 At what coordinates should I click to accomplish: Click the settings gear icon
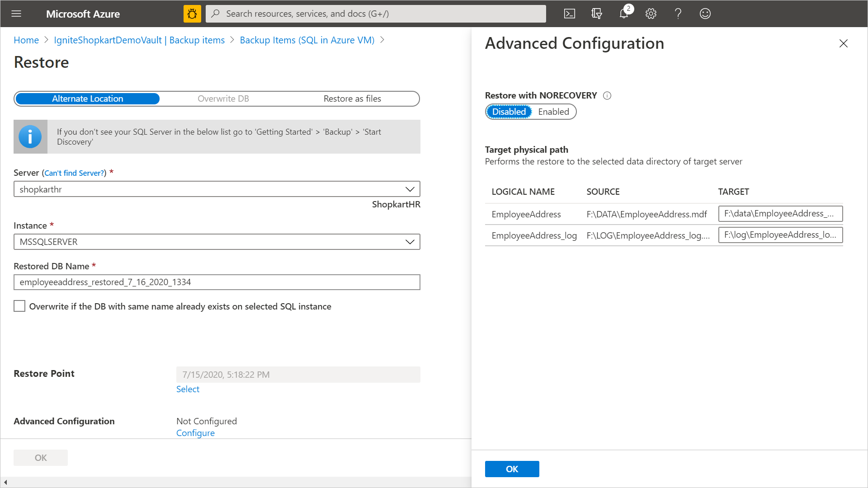point(651,13)
